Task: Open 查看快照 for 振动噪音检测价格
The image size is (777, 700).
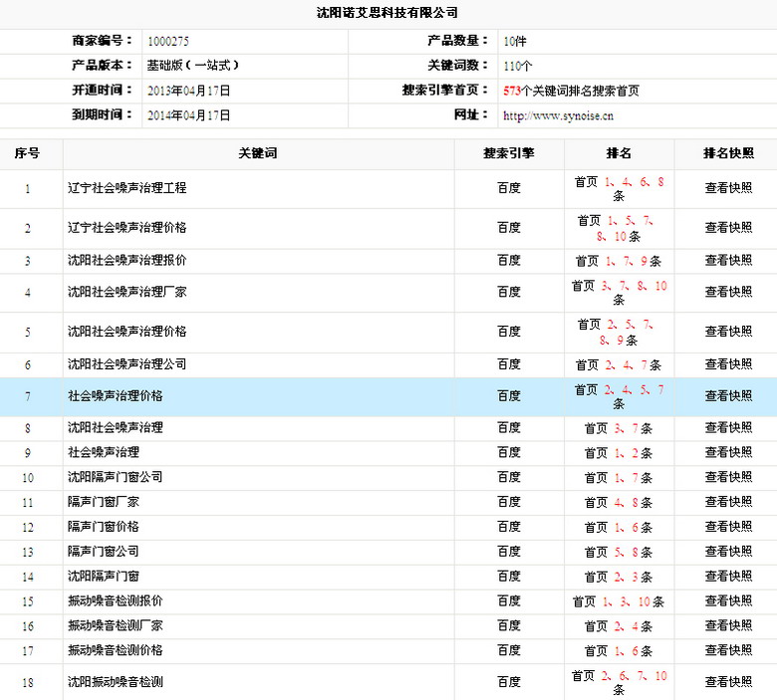Action: tap(728, 650)
